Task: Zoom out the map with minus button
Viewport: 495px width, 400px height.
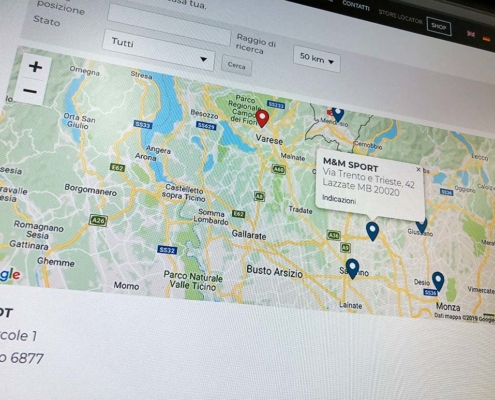Action: pos(30,91)
